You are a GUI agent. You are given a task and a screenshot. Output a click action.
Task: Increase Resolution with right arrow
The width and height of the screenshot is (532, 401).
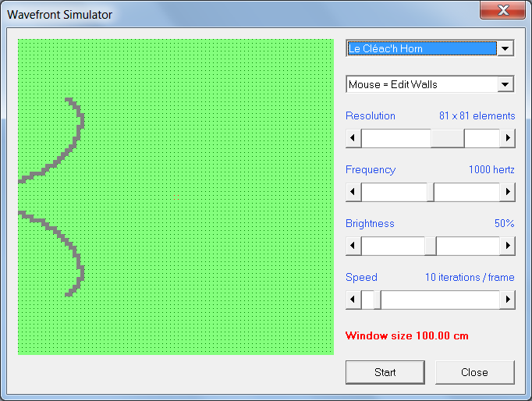(x=508, y=138)
